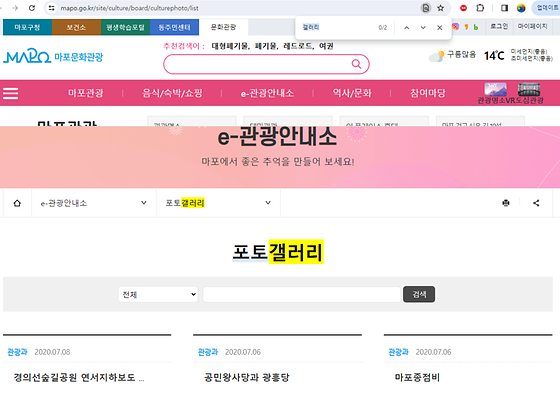Close the find-in-page bar
This screenshot has width=560, height=396.
[x=440, y=27]
